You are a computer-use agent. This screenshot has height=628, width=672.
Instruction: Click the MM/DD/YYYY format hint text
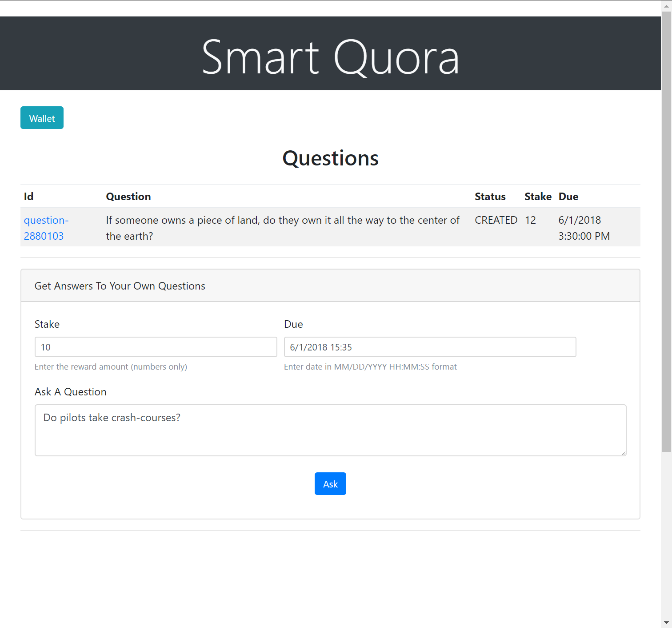(x=370, y=366)
